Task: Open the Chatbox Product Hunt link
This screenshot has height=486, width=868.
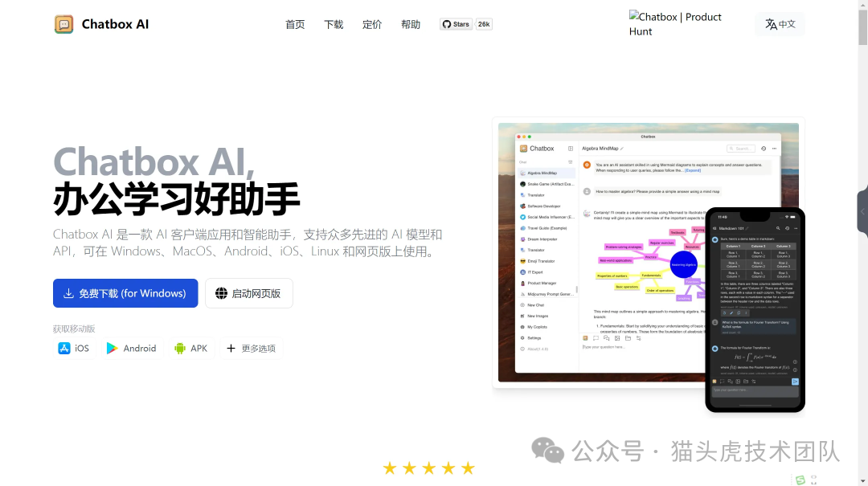Action: tap(675, 24)
